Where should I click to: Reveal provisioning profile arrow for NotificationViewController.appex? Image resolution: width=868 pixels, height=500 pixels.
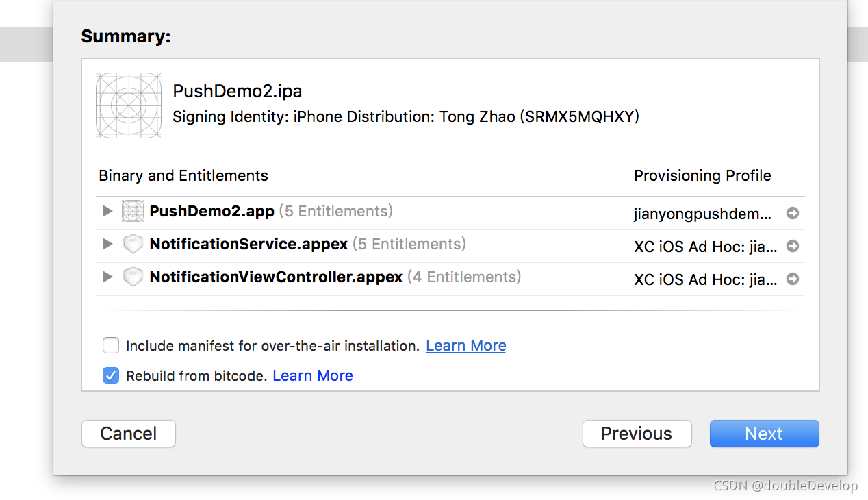pos(793,279)
